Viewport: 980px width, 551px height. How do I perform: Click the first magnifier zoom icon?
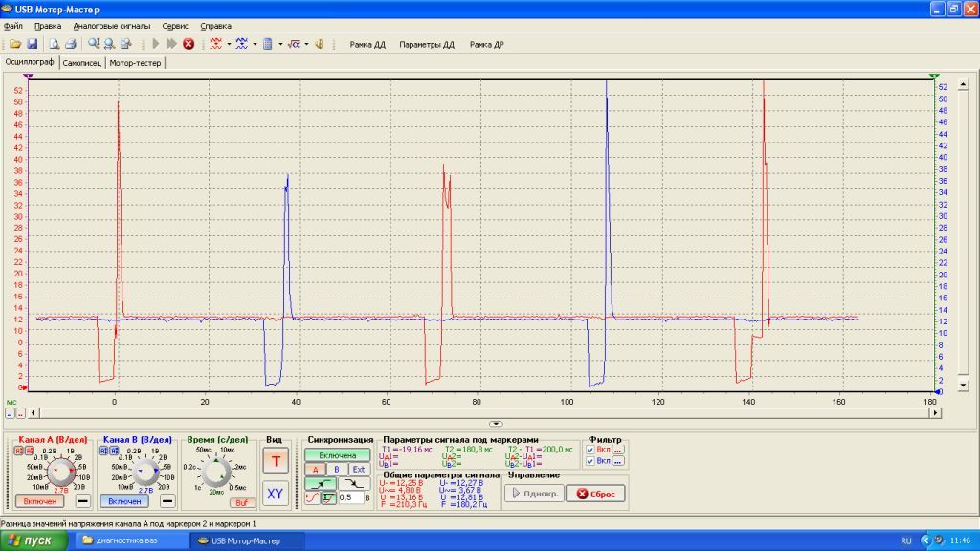click(93, 44)
